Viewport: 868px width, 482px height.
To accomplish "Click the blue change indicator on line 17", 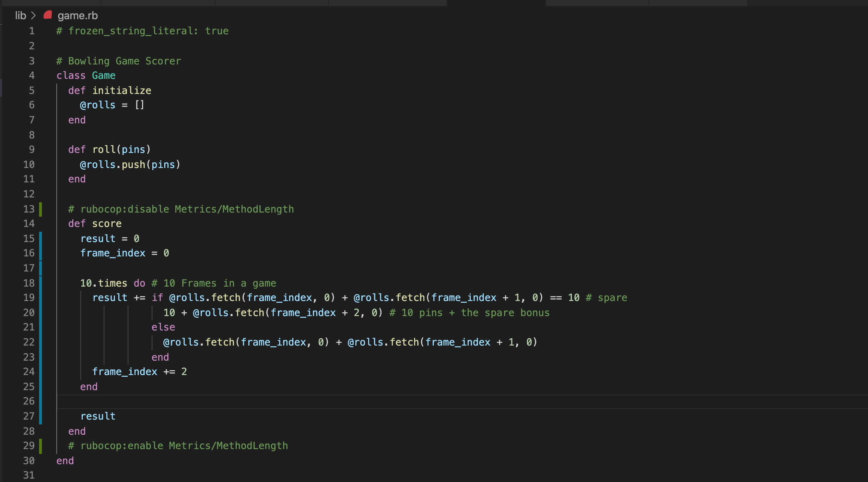I will click(41, 268).
